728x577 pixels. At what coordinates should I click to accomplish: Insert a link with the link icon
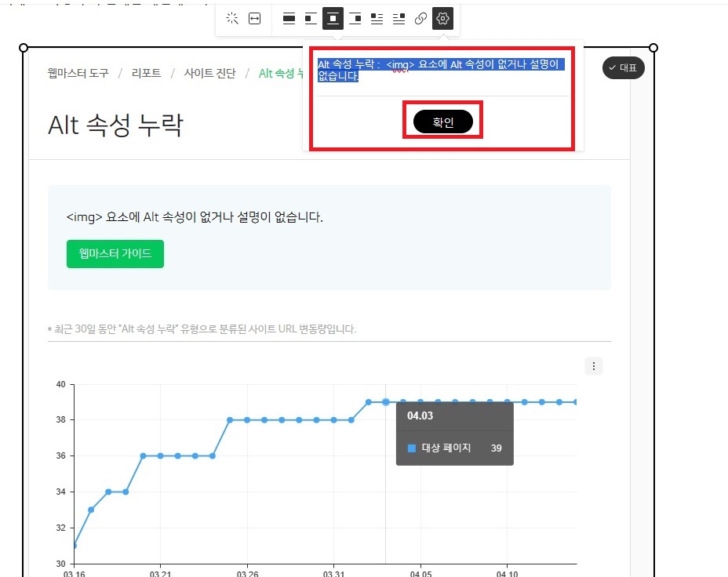[420, 18]
